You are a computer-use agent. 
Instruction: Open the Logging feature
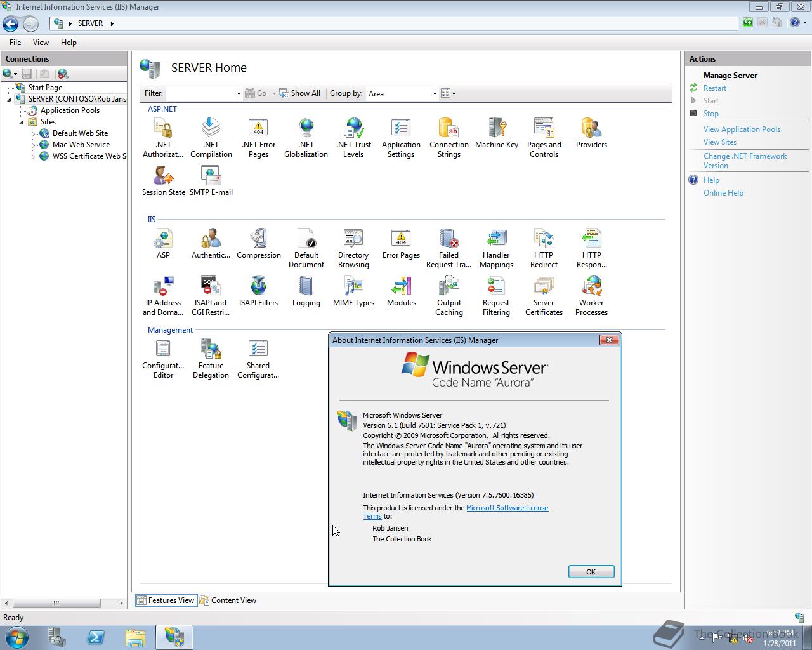click(x=306, y=291)
